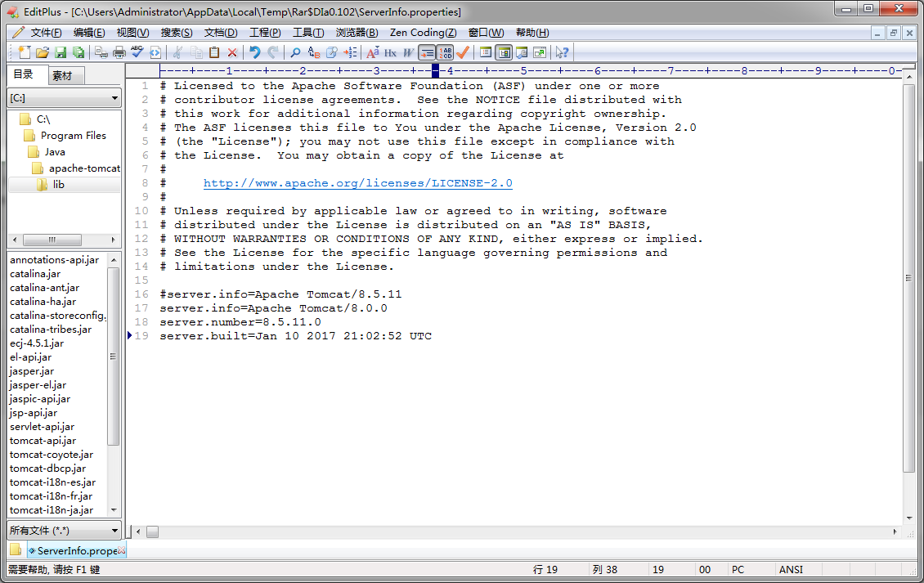Toggle the document selector toolbar button

(486, 52)
